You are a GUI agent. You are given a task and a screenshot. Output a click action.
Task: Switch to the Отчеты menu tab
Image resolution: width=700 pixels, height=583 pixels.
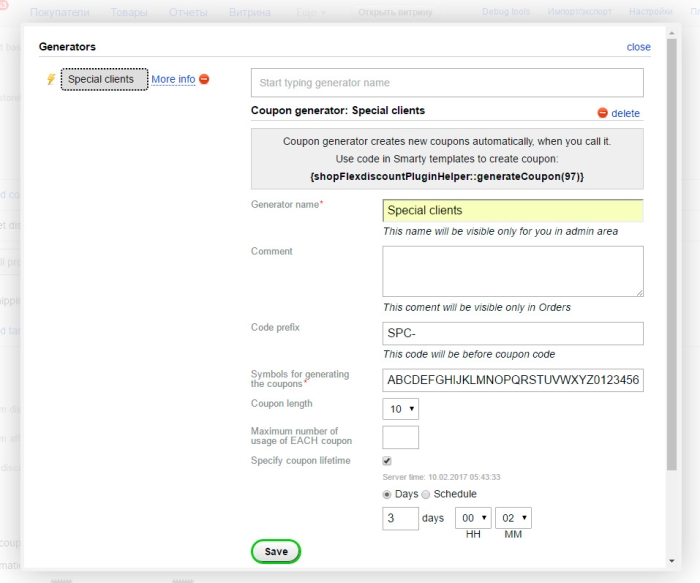point(187,13)
